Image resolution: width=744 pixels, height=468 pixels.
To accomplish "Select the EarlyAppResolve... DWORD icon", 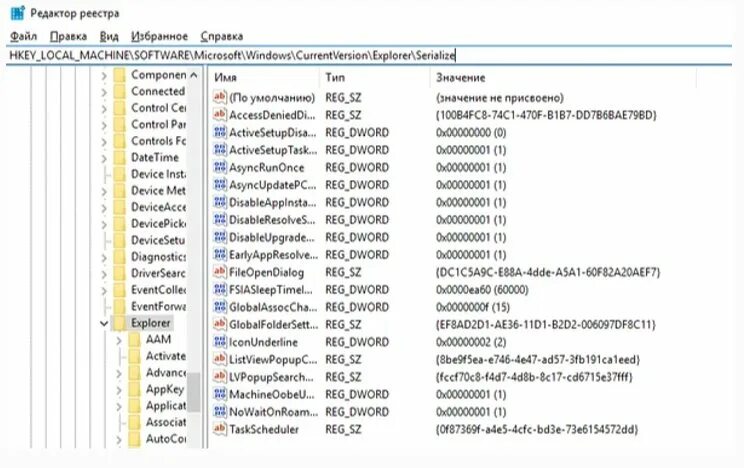I will click(220, 254).
